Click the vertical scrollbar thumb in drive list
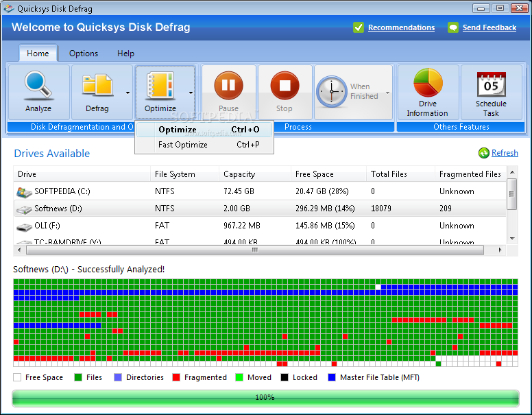532x415 pixels. [x=512, y=194]
